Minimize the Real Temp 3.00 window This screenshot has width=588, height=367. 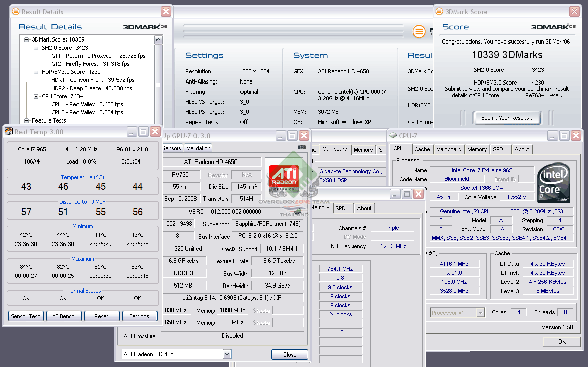point(132,131)
